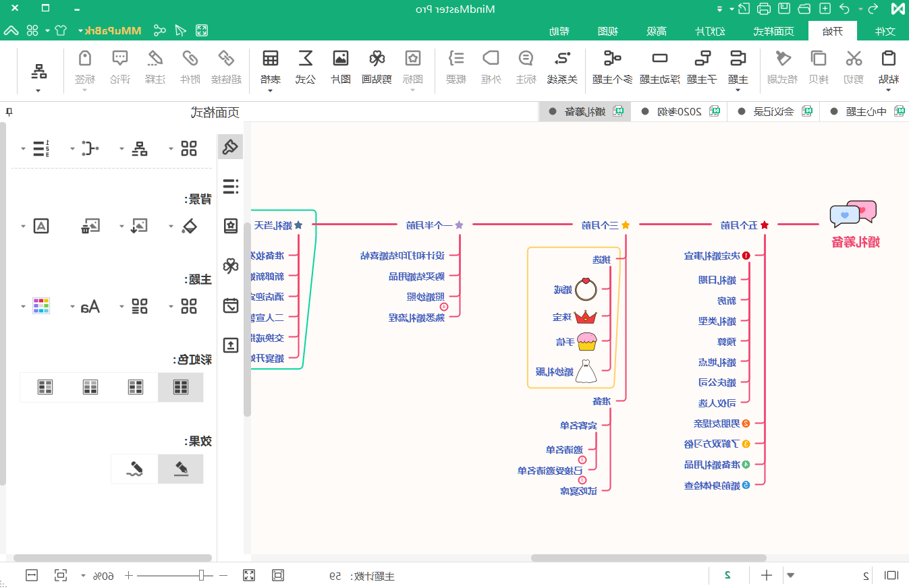Open the 文件 File menu
The width and height of the screenshot is (909, 588).
(884, 31)
